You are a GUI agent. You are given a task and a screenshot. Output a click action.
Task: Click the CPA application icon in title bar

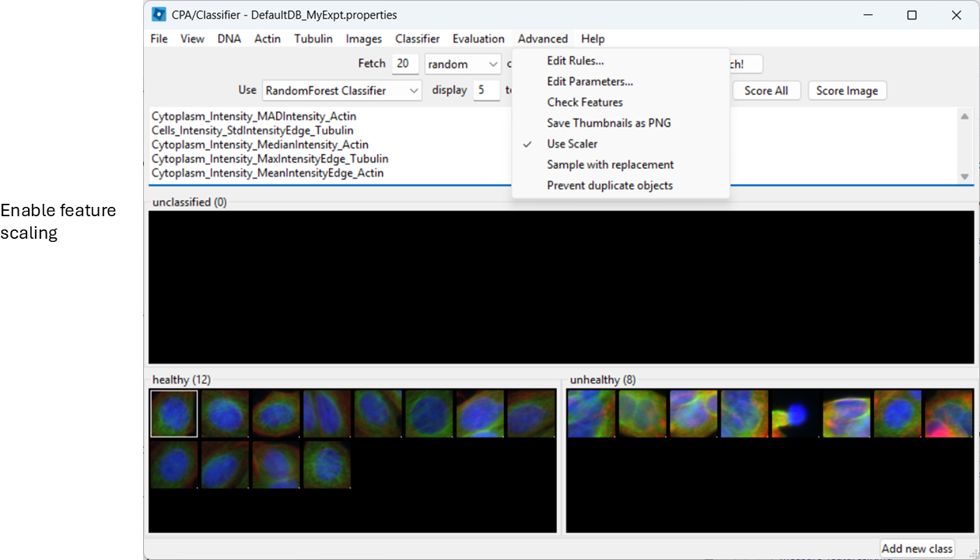(x=159, y=14)
